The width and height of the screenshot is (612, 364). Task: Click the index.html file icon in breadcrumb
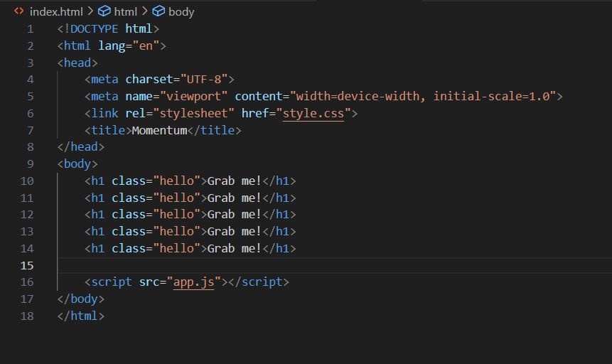tap(19, 11)
